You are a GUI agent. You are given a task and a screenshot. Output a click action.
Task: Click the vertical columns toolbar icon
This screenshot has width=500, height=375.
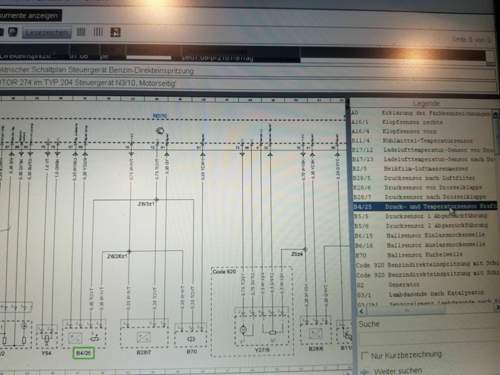pos(98,32)
